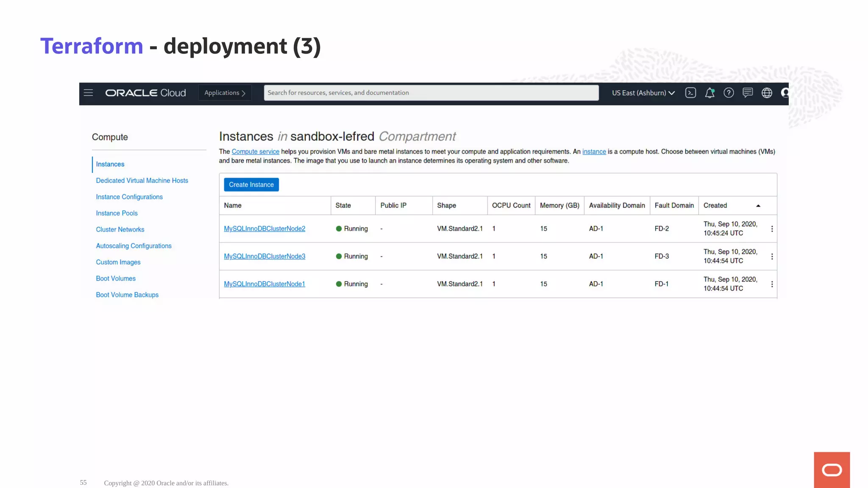Open Instance Configurations in sidebar
The width and height of the screenshot is (868, 488).
coord(129,197)
